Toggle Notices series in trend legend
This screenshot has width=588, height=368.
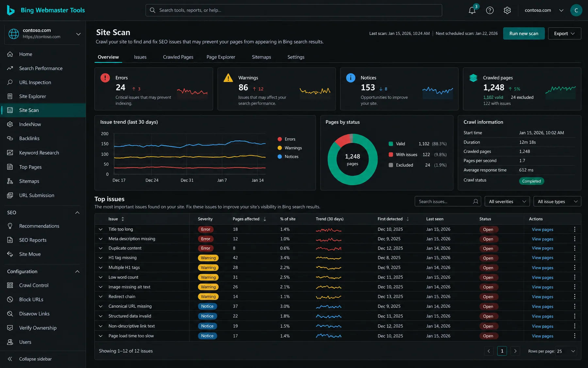pyautogui.click(x=288, y=157)
